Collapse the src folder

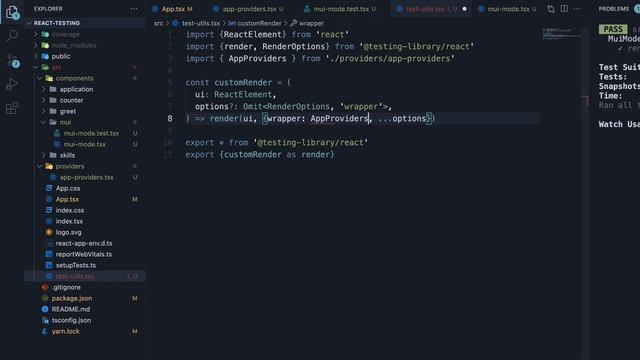[x=57, y=67]
